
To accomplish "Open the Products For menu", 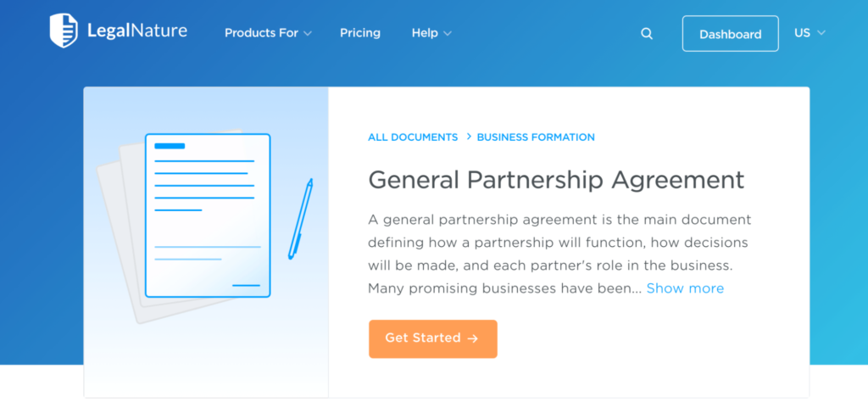I will point(261,33).
